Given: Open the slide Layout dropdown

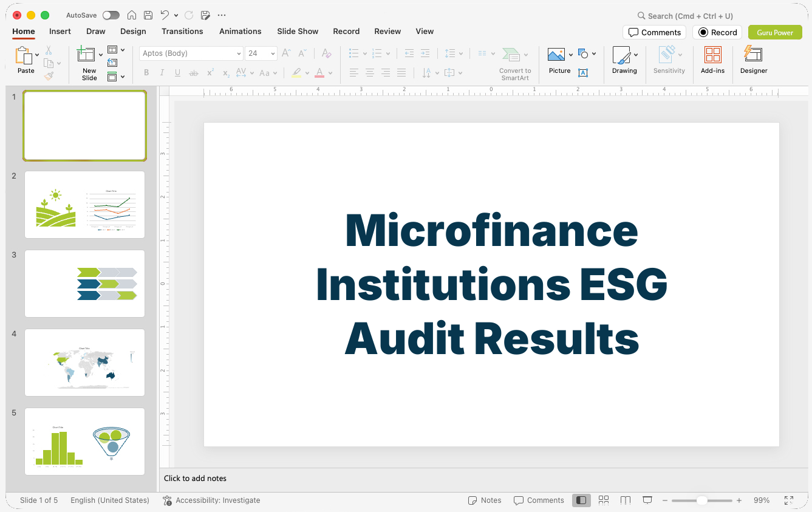Looking at the screenshot, I should click(116, 50).
